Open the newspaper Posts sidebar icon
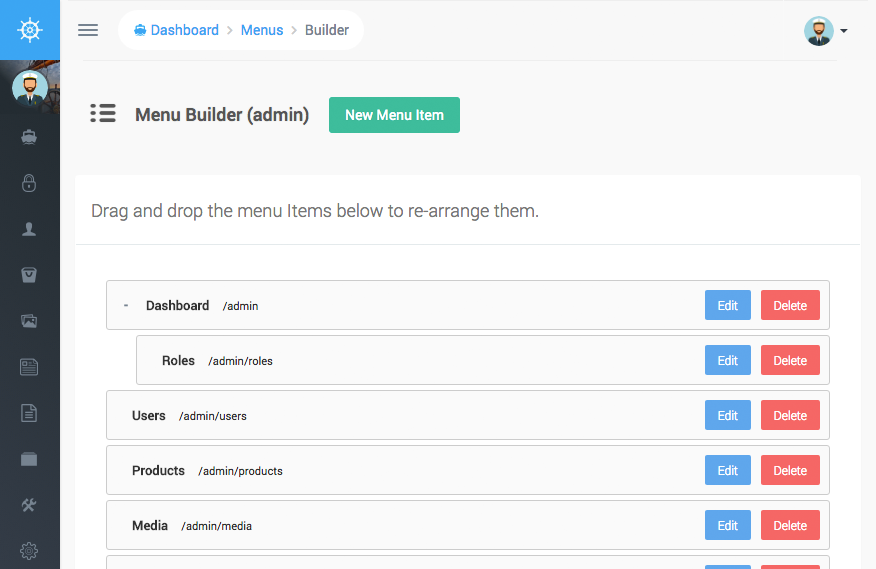Viewport: 876px width, 569px height. (29, 367)
